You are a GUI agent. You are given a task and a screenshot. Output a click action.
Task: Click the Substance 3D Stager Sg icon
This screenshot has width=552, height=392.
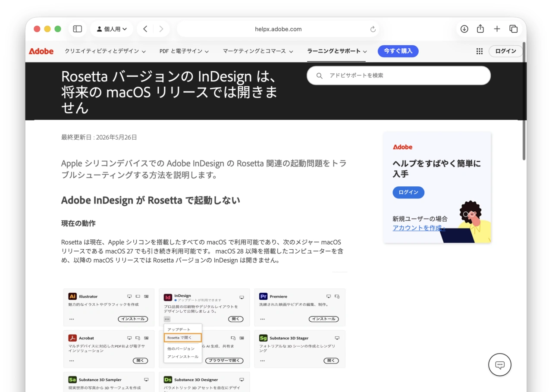point(263,338)
